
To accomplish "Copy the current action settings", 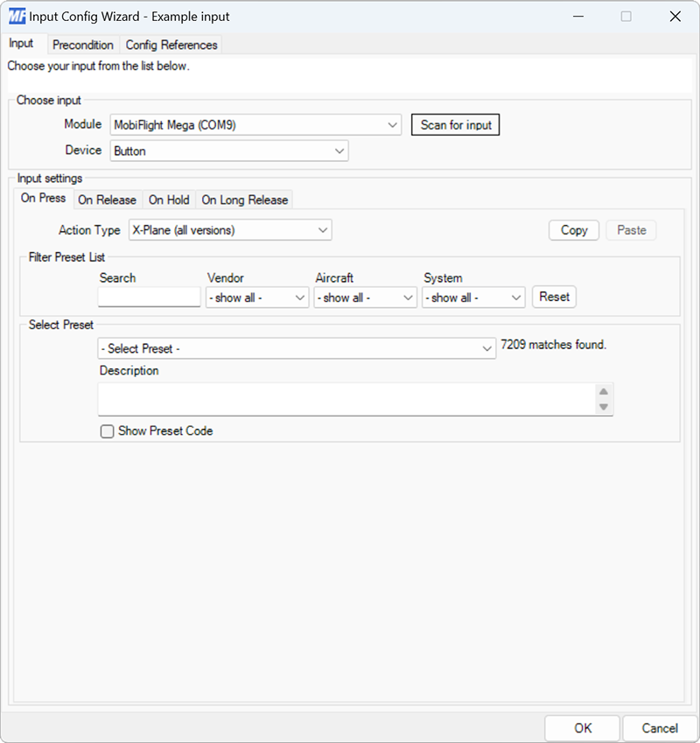I will 573,229.
